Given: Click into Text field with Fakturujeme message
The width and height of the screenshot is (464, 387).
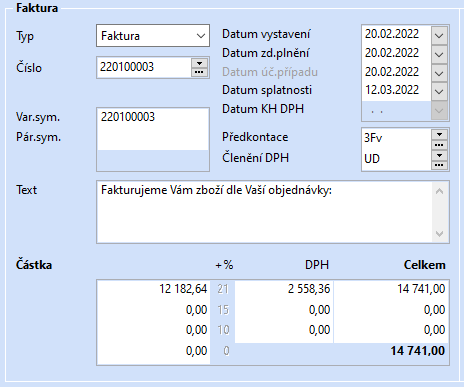Looking at the screenshot, I should click(x=265, y=212).
